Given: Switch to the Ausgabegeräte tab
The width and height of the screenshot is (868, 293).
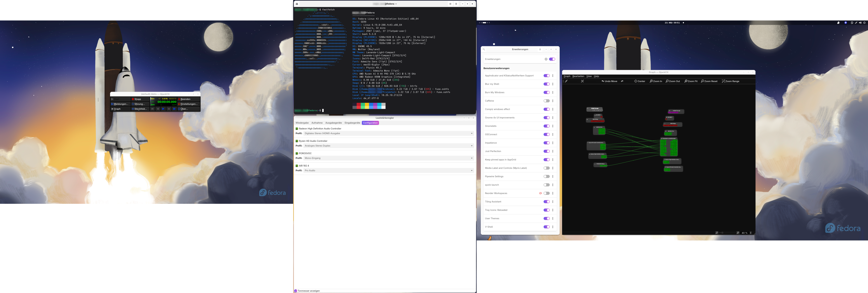Looking at the screenshot, I should pos(333,123).
